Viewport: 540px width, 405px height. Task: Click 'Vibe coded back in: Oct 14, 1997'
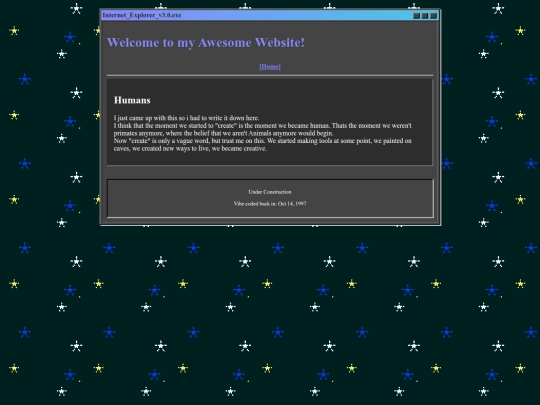click(x=270, y=204)
